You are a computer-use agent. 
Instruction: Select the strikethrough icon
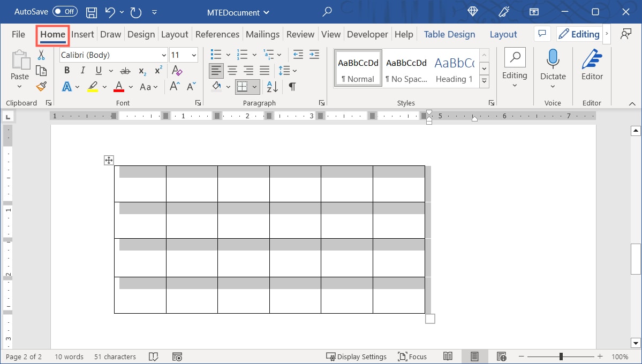[x=125, y=70]
